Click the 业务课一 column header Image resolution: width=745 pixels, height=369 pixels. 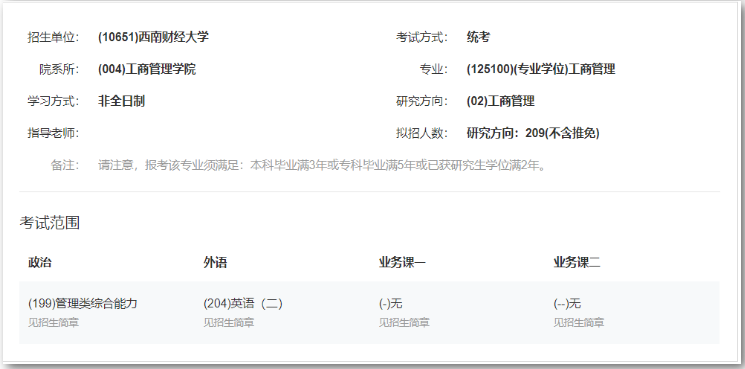(x=402, y=262)
